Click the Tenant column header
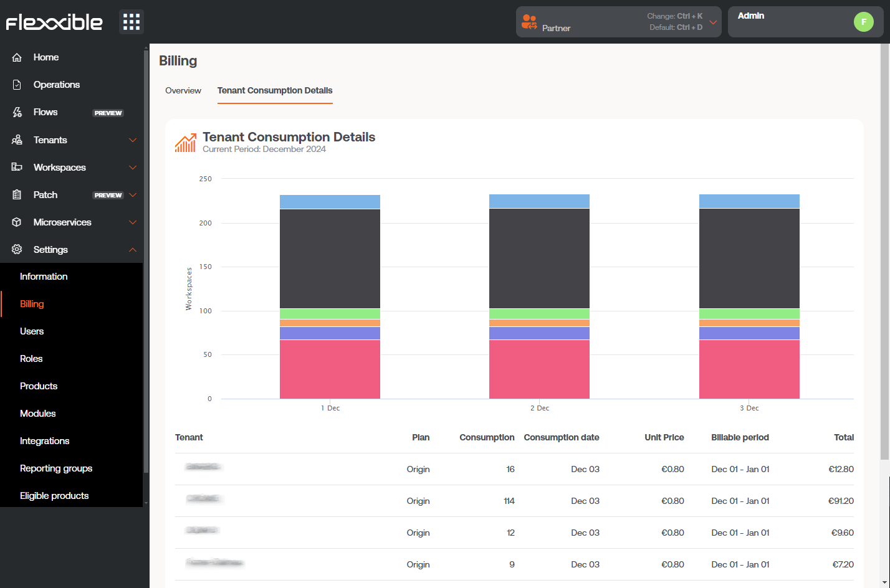890x588 pixels. pyautogui.click(x=189, y=437)
